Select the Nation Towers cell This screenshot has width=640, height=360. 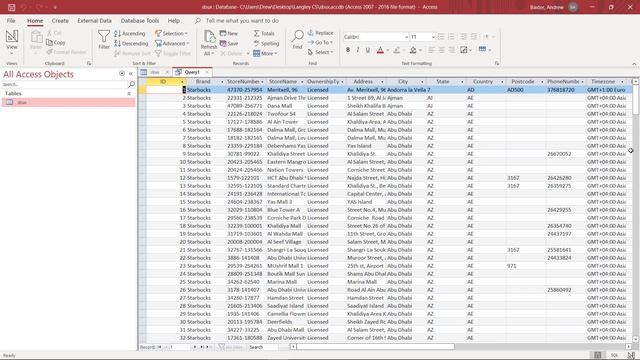[286, 170]
